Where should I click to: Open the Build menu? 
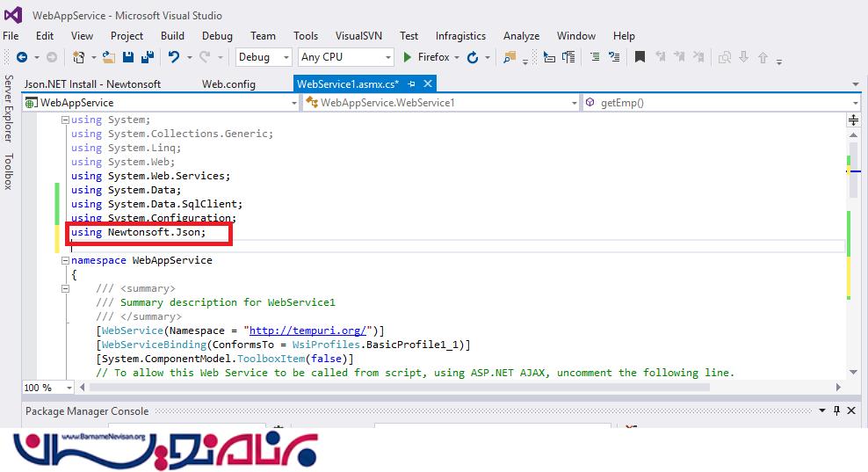172,36
